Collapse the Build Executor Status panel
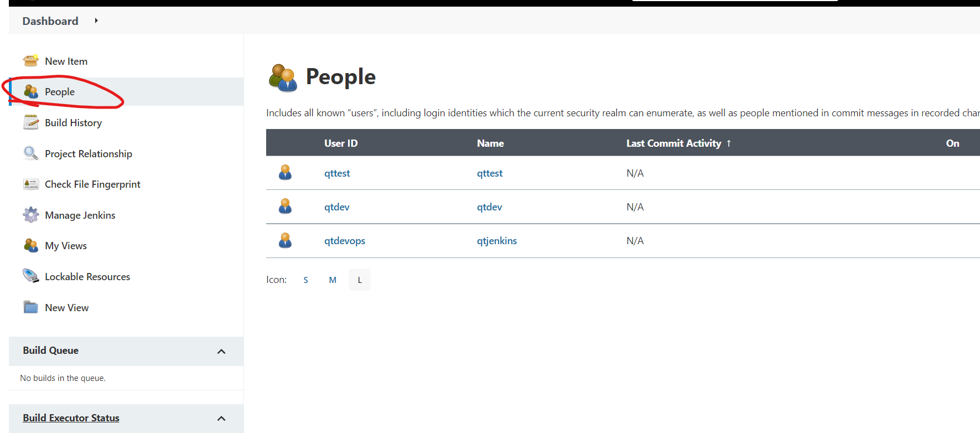 click(221, 418)
